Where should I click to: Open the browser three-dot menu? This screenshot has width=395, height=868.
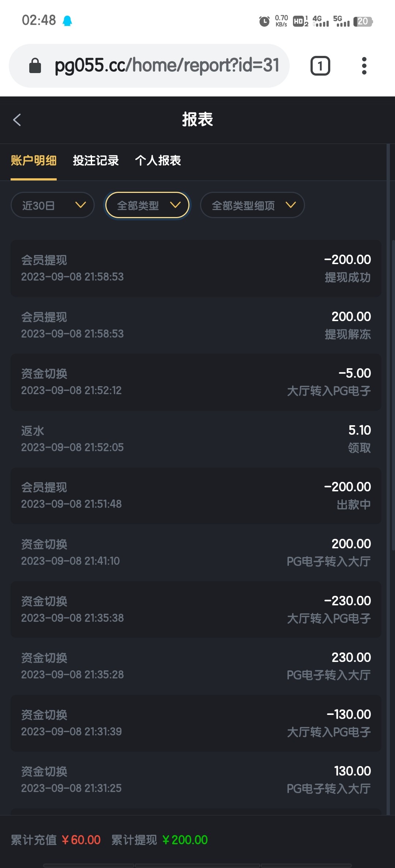coord(364,66)
